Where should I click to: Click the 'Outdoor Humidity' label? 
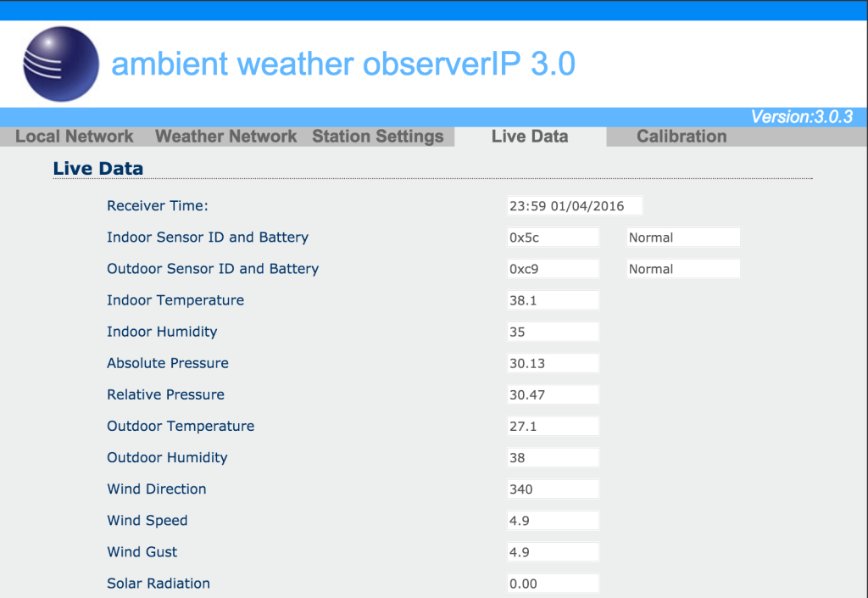point(167,458)
